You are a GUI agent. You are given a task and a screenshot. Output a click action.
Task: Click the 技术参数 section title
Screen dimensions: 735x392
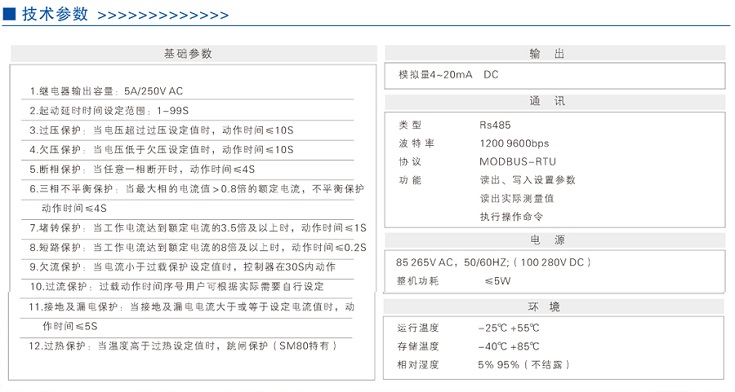click(x=55, y=14)
